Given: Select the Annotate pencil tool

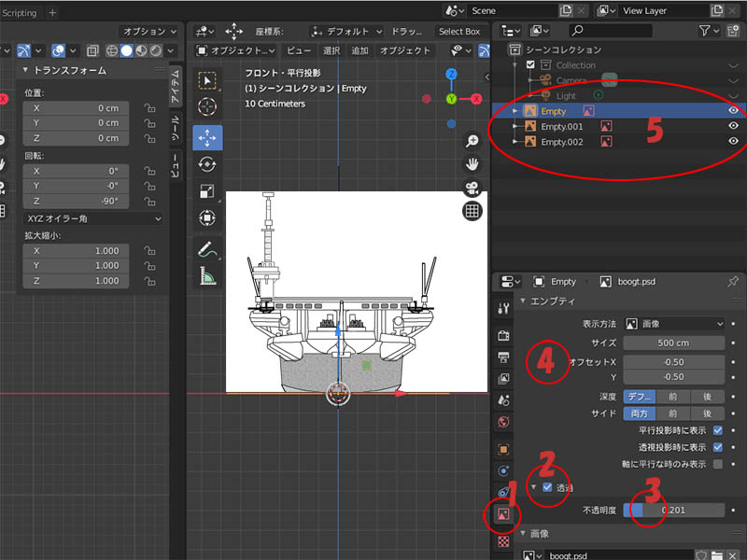Looking at the screenshot, I should pos(207,249).
